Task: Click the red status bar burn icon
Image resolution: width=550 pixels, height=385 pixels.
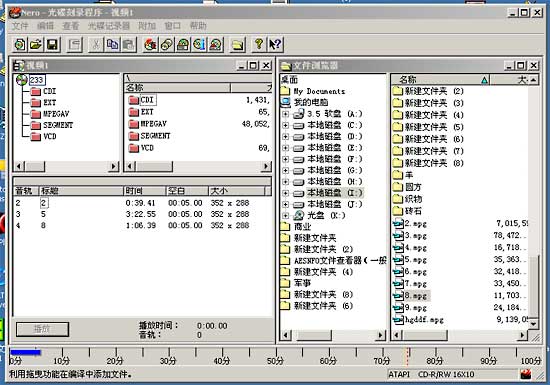Action: pyautogui.click(x=525, y=374)
